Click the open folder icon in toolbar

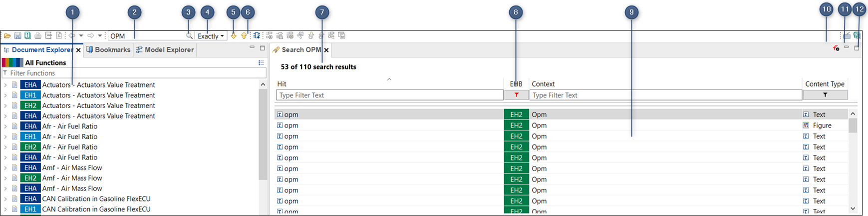[x=7, y=36]
